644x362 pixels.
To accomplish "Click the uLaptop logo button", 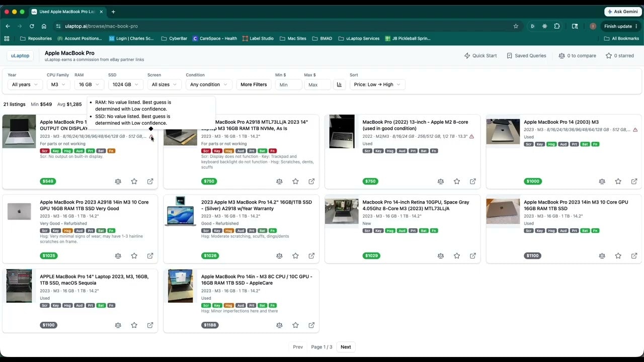I will 20,56.
